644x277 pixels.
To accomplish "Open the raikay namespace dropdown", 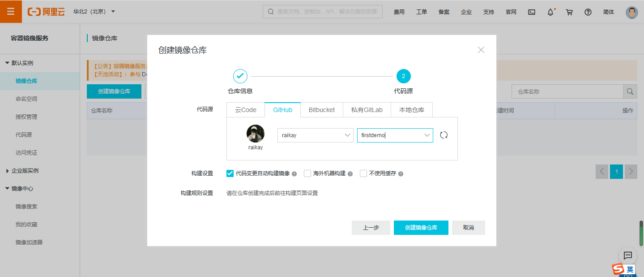I will click(x=316, y=135).
